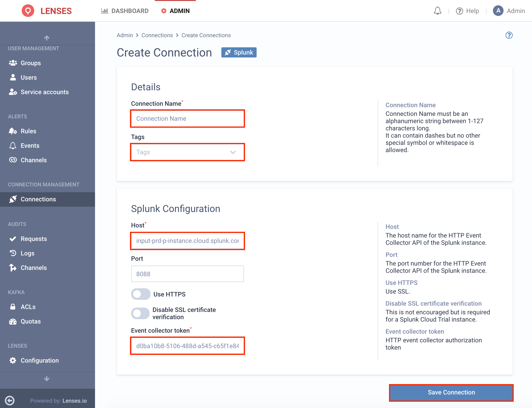Screen dimensions: 532x408
Task: Click the Help question mark icon in top bar
Action: [459, 11]
